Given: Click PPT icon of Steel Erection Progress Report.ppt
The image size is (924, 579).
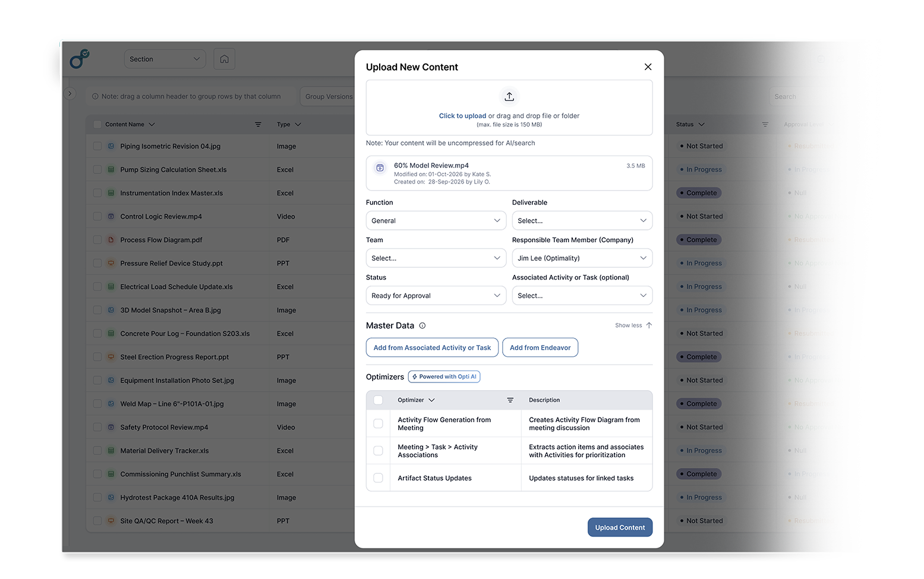Looking at the screenshot, I should tap(111, 357).
